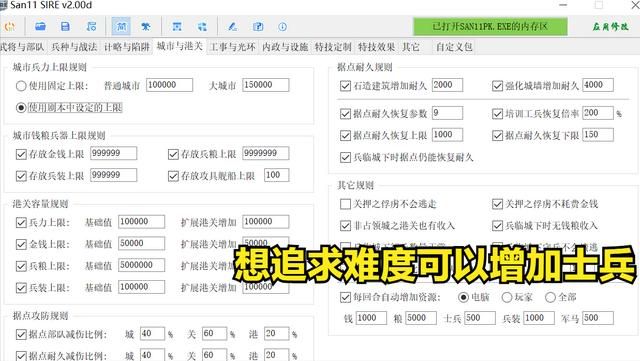This screenshot has height=361, width=640.
Task: Toggle the 存放攻具舰船上限 checkbox
Action: coord(173,176)
